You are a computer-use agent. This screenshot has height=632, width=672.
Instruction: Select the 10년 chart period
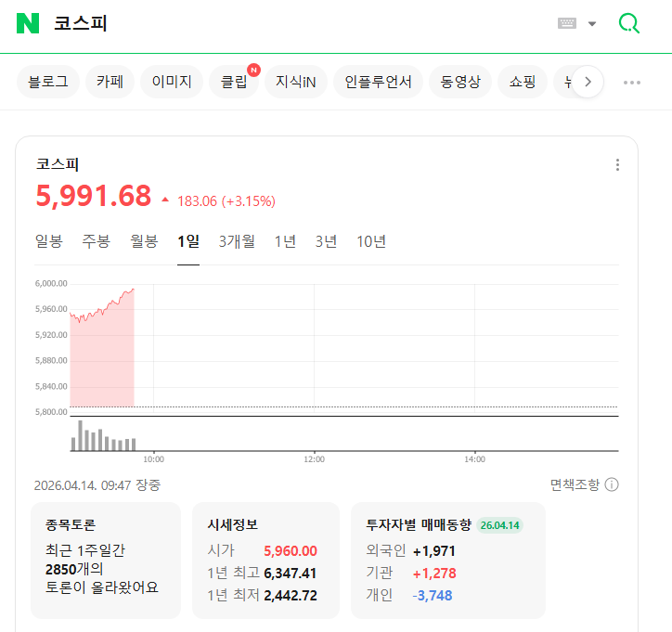371,241
